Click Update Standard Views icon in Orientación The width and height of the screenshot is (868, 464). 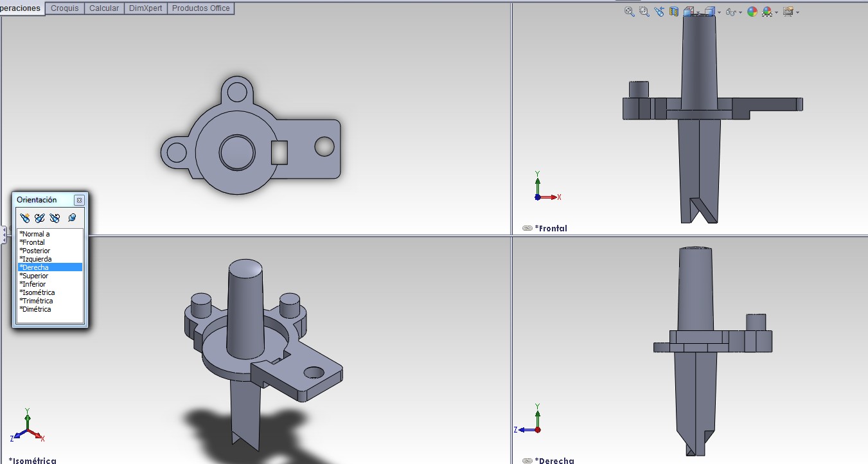(x=40, y=218)
